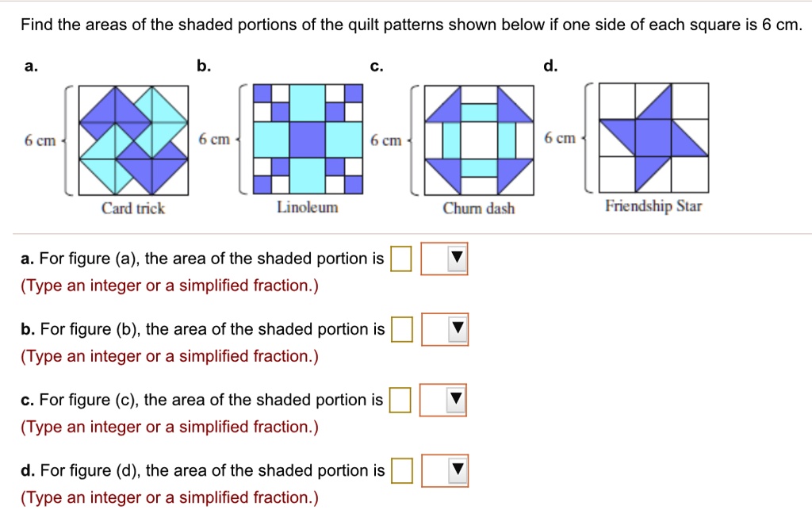
Task: Click the Card trick quilt pattern image
Action: tap(132, 138)
